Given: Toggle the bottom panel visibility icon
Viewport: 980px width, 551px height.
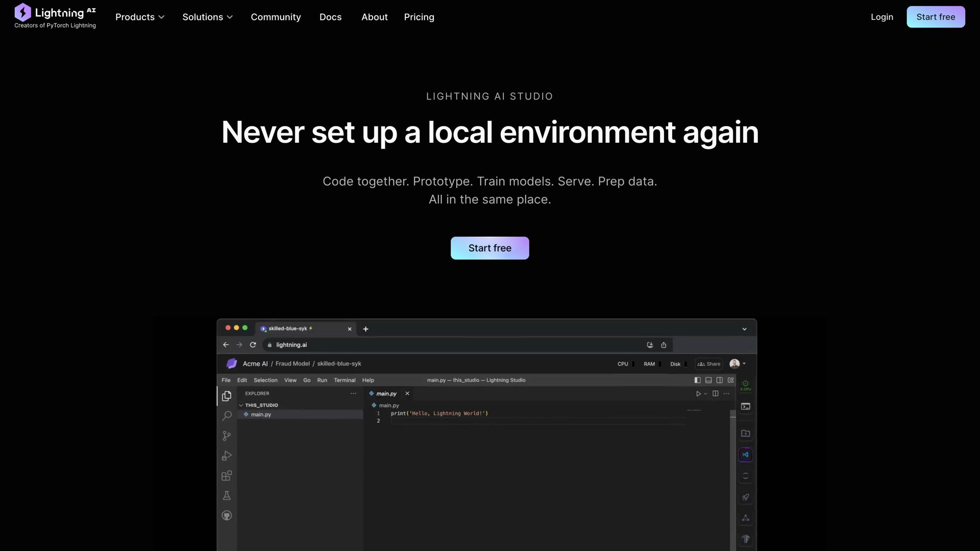Looking at the screenshot, I should (708, 380).
